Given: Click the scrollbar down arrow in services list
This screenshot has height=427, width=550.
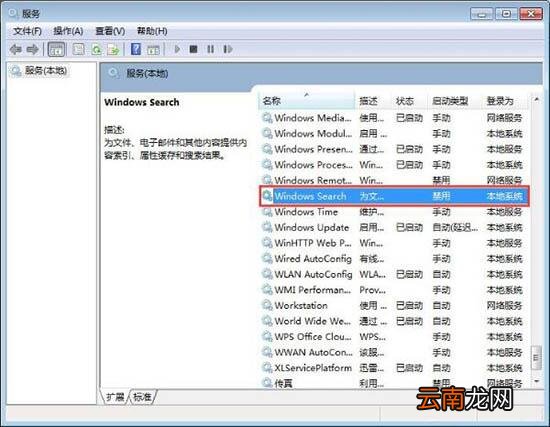Looking at the screenshot, I should tap(536, 381).
